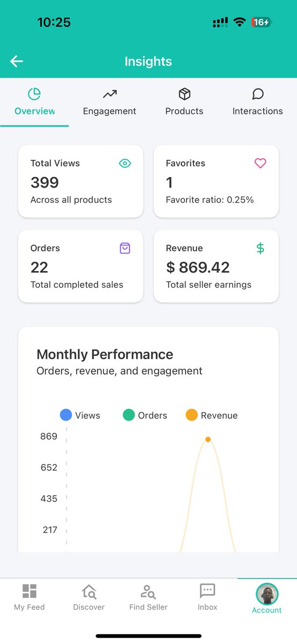Screen dimensions: 297x644
Task: Switch to the Engagement tab
Action: (109, 103)
